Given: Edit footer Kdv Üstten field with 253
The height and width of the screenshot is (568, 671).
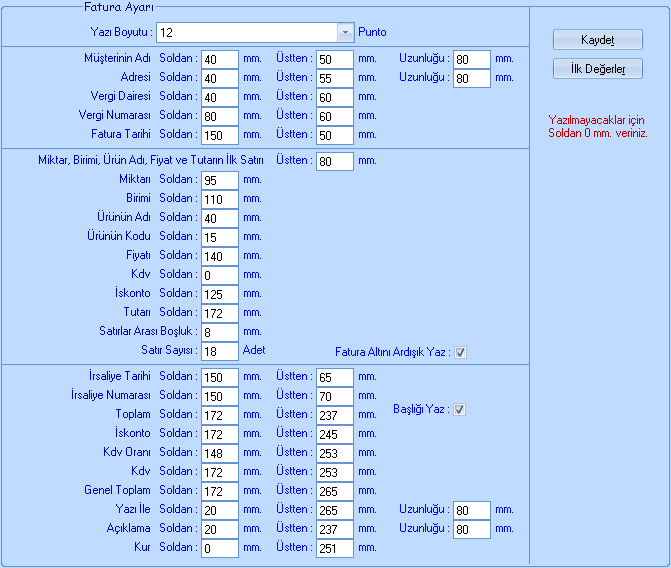Looking at the screenshot, I should (x=335, y=472).
